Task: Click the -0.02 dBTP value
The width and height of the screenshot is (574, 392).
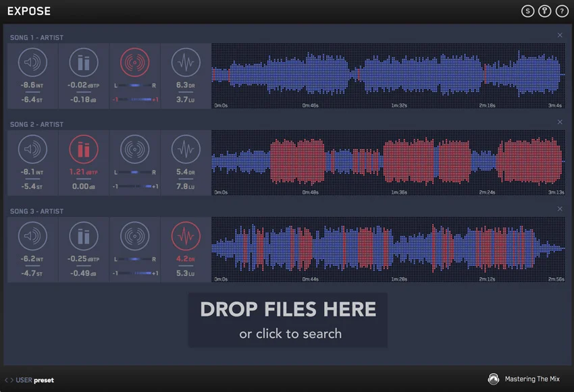Action: pos(84,85)
